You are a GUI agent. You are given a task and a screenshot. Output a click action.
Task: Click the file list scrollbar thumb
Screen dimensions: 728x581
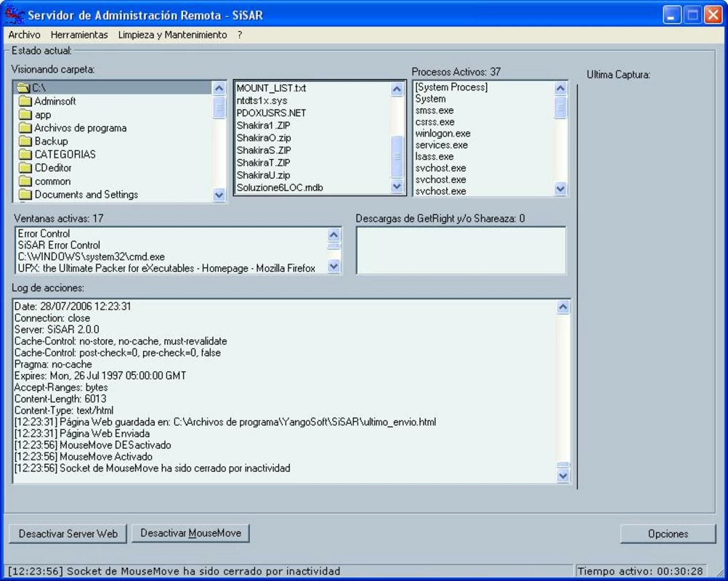click(x=397, y=156)
